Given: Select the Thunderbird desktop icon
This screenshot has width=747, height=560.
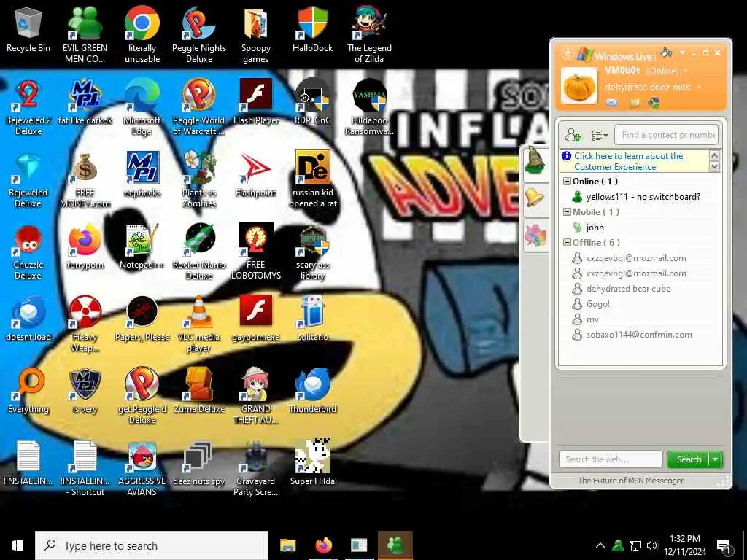Looking at the screenshot, I should point(312,391).
